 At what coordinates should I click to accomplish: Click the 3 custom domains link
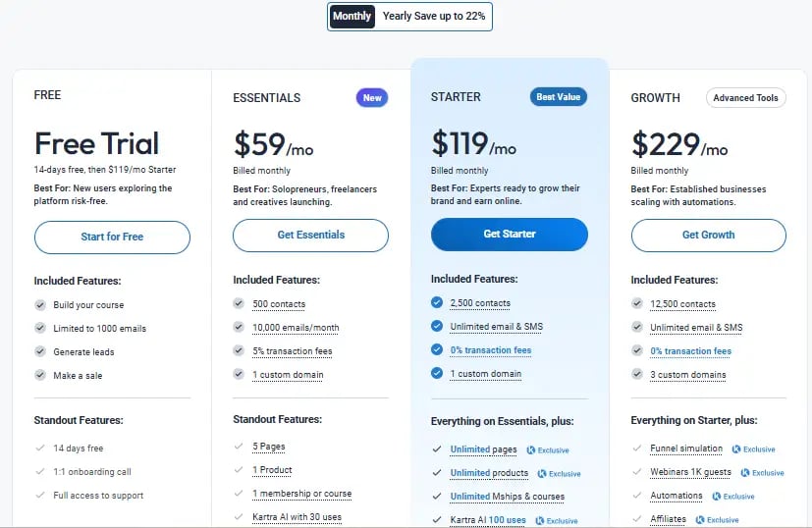687,375
